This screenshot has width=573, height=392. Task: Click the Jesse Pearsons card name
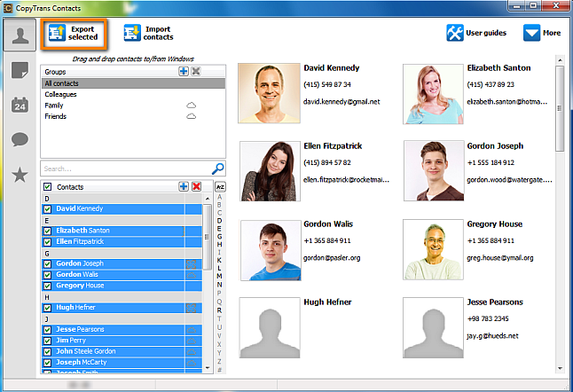click(x=495, y=302)
